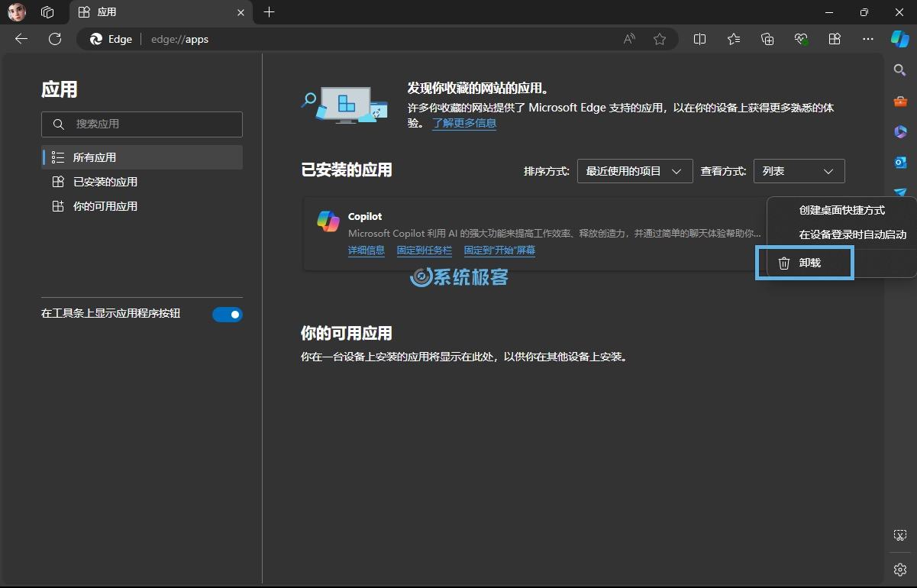This screenshot has width=917, height=588.
Task: Open sidebar settings gear
Action: coord(900,570)
